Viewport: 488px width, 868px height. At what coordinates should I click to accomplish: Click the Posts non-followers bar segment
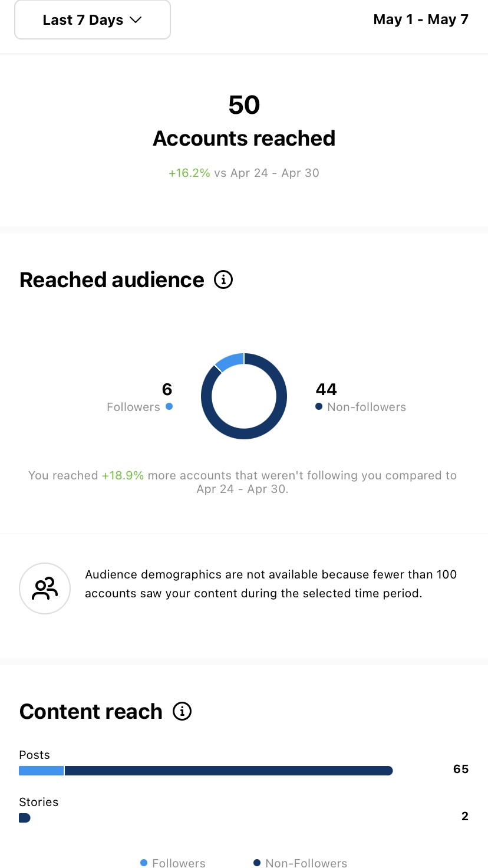(x=229, y=770)
